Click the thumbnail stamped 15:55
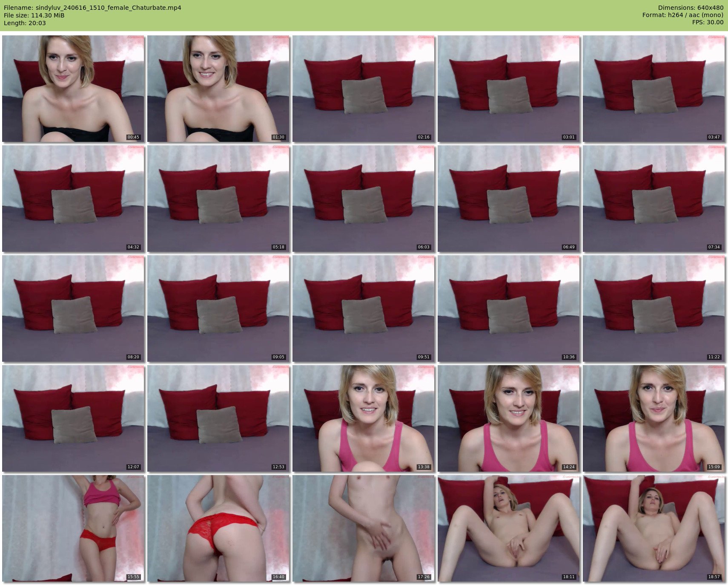This screenshot has height=585, width=728. coord(73,528)
